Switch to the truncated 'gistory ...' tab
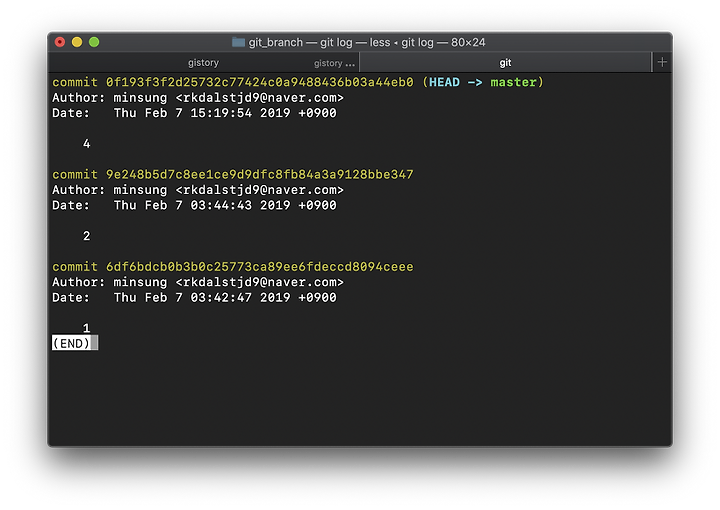The width and height of the screenshot is (720, 510). [x=334, y=63]
